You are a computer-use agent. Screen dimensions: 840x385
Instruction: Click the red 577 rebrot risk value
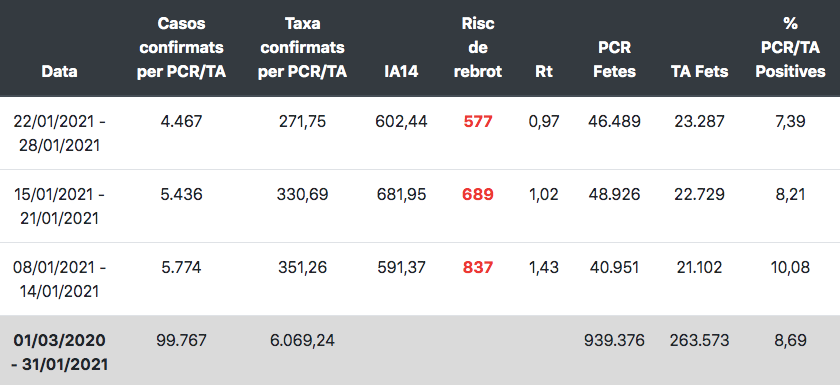point(477,122)
